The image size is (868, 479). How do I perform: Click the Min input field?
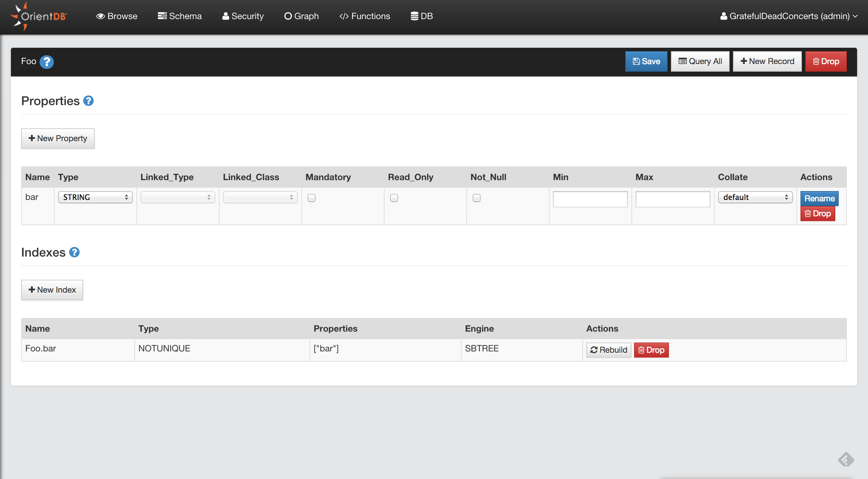pyautogui.click(x=590, y=199)
